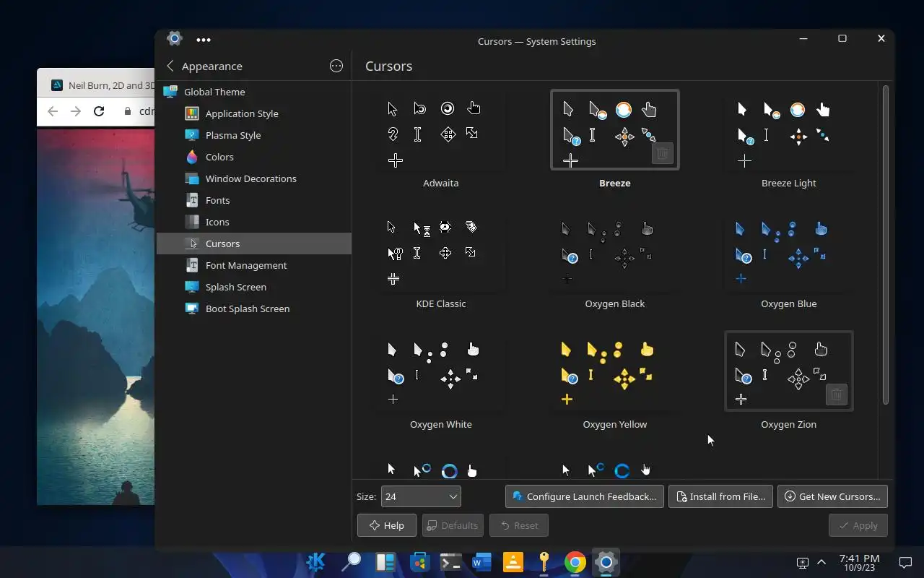This screenshot has height=578, width=924.
Task: Open the Icons settings page
Action: click(253, 222)
